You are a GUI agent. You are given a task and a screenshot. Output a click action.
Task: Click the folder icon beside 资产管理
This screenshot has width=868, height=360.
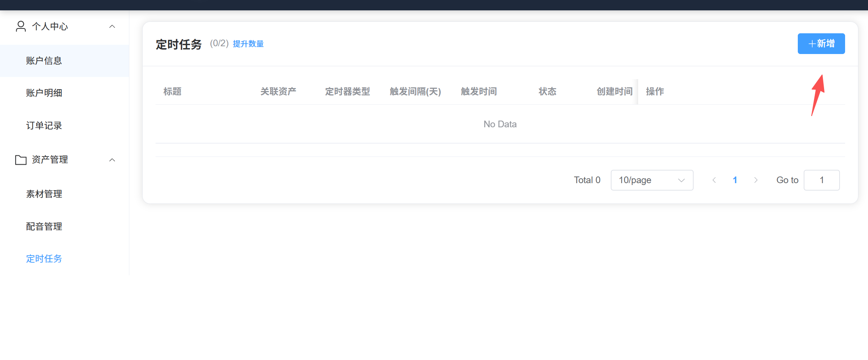[21, 160]
